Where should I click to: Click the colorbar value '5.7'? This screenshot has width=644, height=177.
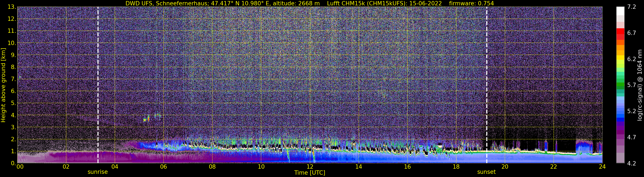point(632,85)
